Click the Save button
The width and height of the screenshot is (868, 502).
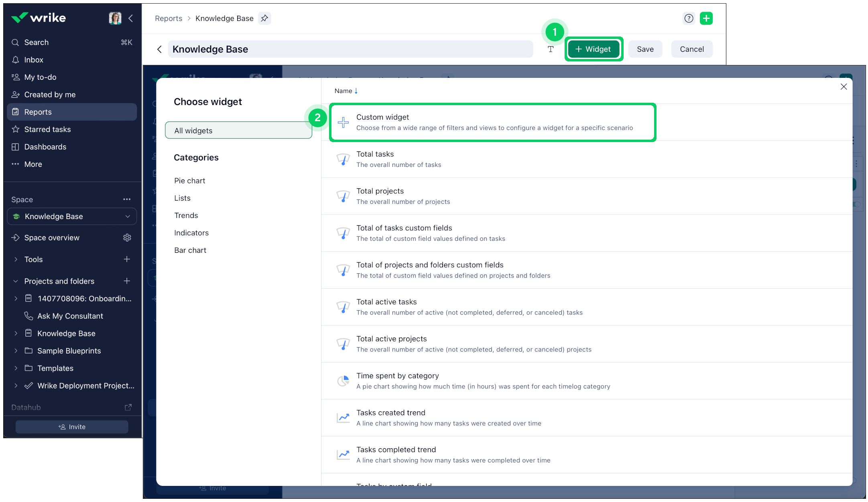(x=645, y=49)
